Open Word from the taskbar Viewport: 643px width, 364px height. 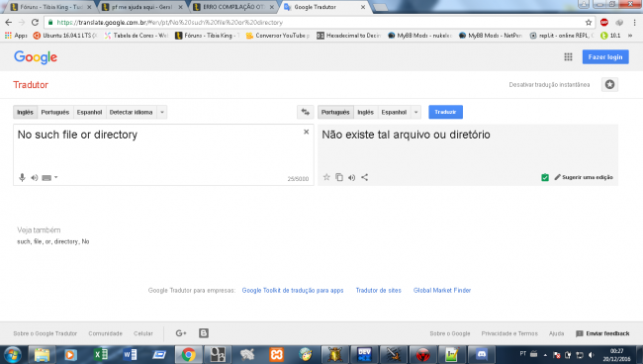tap(130, 354)
